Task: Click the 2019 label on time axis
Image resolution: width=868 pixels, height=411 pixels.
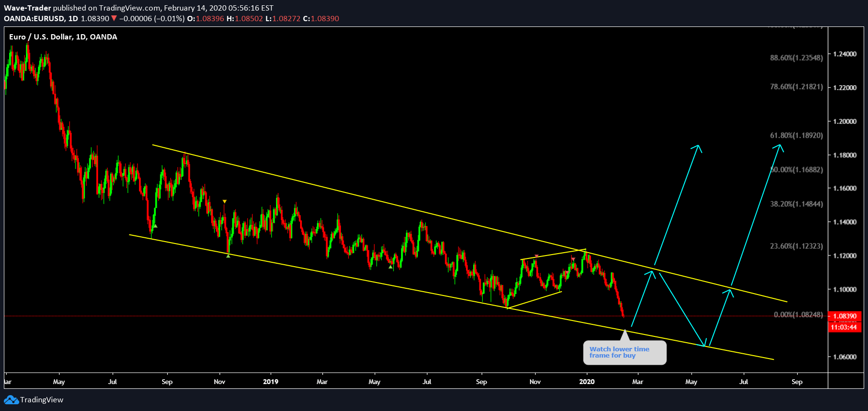Action: (271, 382)
